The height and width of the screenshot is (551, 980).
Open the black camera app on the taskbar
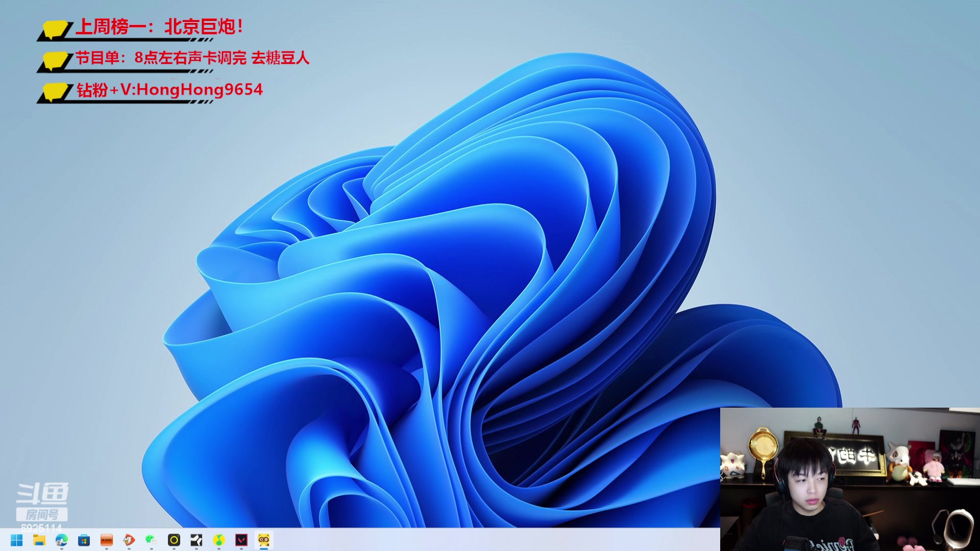(174, 540)
